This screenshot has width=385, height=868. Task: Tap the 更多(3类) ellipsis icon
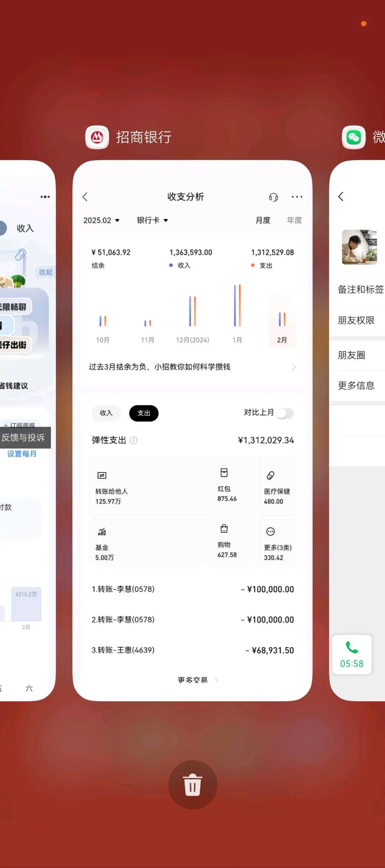tap(271, 532)
